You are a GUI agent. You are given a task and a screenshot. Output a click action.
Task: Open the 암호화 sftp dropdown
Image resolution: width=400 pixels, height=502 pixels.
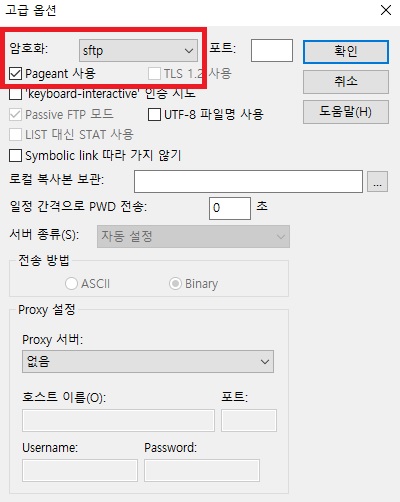(138, 51)
